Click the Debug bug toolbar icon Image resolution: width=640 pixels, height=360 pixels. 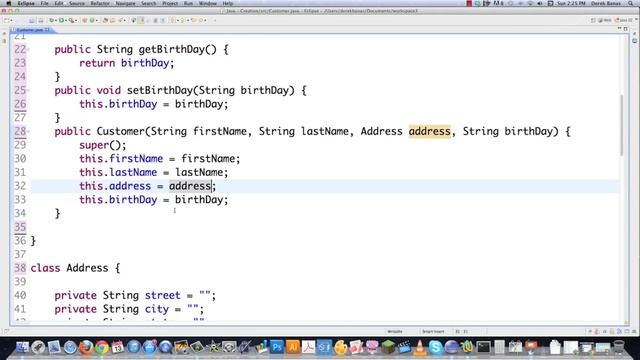coord(52,20)
